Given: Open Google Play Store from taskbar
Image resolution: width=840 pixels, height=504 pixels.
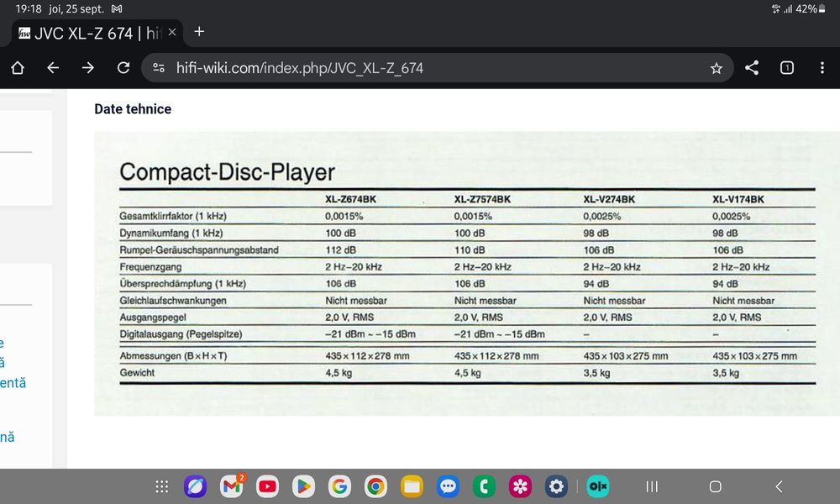Looking at the screenshot, I should [x=304, y=486].
